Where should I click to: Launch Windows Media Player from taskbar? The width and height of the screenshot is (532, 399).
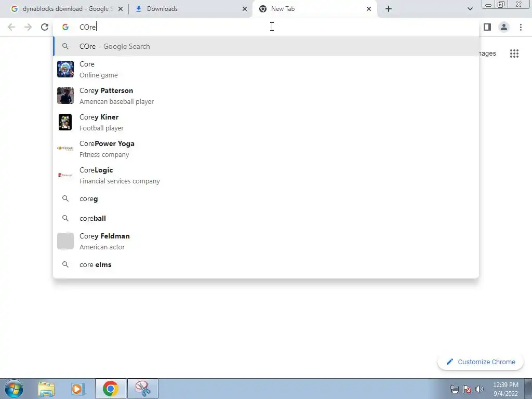pos(78,389)
